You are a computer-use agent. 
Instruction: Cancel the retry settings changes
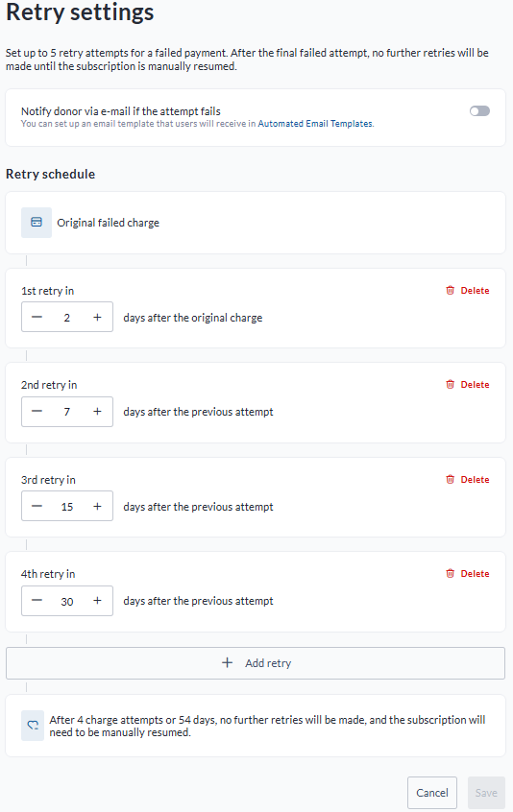(x=432, y=792)
